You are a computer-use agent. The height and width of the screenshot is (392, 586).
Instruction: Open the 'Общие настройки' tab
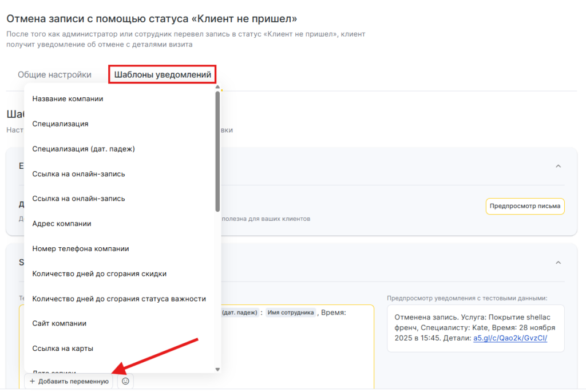pyautogui.click(x=54, y=74)
